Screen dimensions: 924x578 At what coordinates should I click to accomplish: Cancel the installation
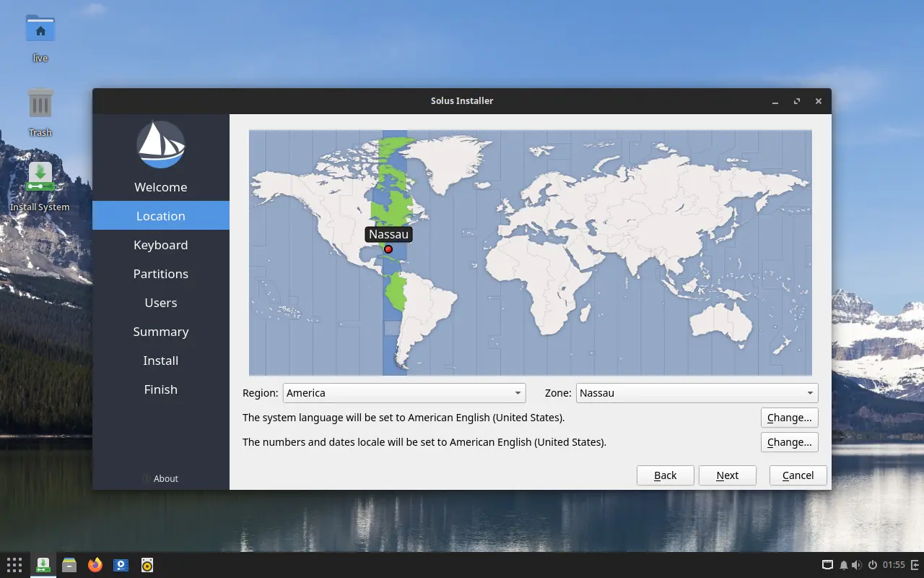[798, 475]
